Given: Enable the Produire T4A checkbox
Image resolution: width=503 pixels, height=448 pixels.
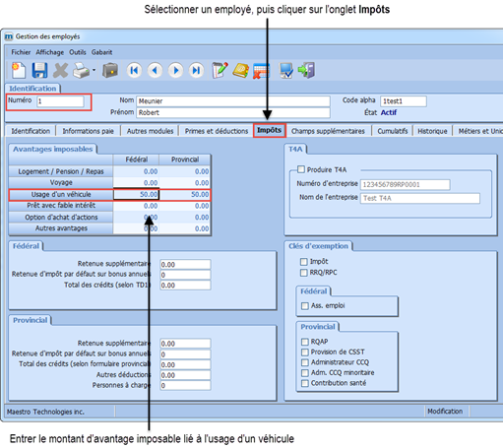Looking at the screenshot, I should pos(301,169).
